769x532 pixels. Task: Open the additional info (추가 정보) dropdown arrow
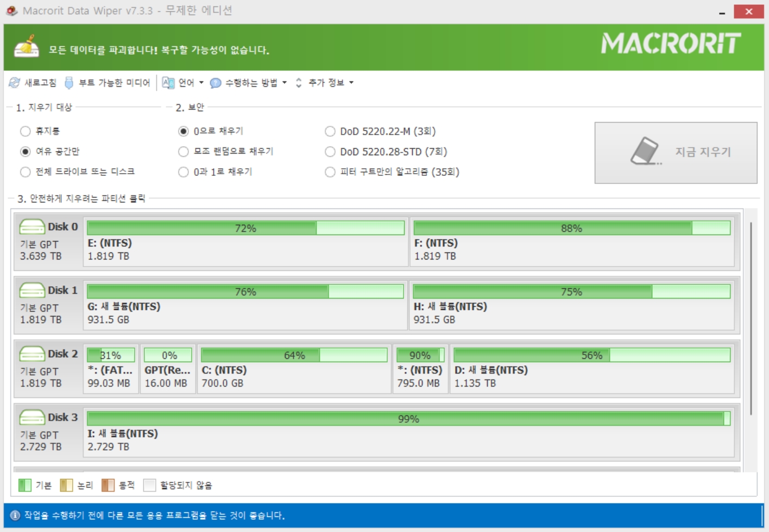[351, 83]
